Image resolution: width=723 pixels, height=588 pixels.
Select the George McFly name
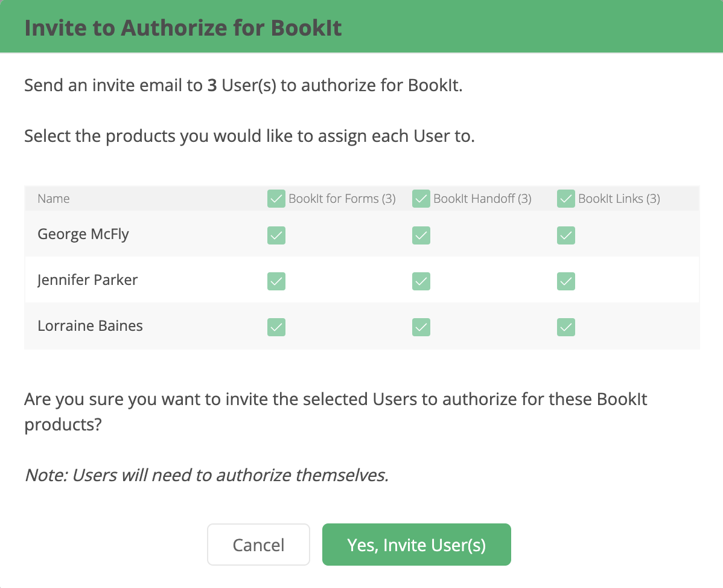coord(83,234)
